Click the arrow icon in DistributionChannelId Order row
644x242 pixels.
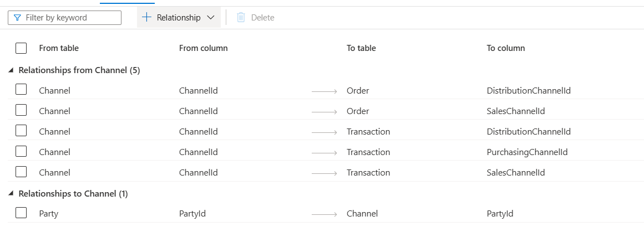(324, 91)
